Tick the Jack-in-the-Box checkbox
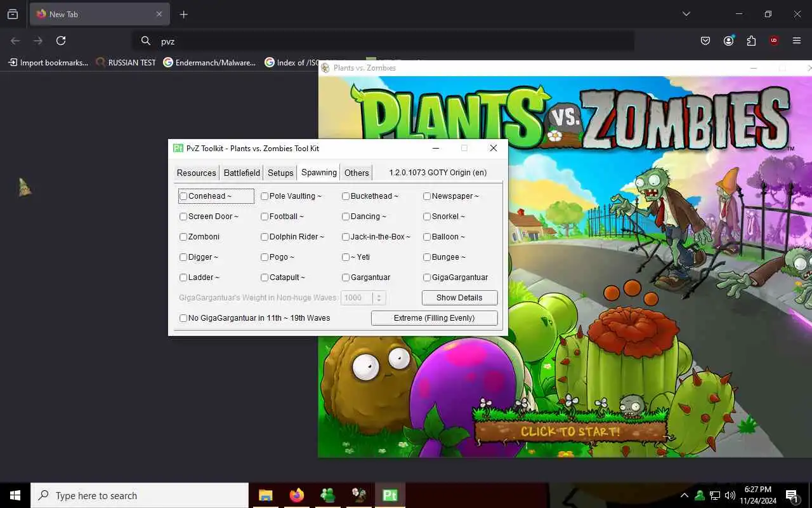This screenshot has width=812, height=508. pyautogui.click(x=346, y=237)
